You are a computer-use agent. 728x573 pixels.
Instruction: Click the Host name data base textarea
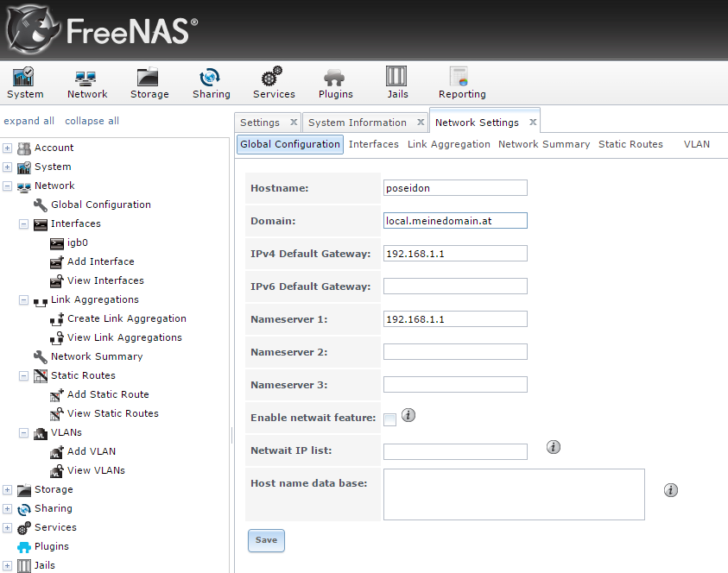[x=514, y=494]
